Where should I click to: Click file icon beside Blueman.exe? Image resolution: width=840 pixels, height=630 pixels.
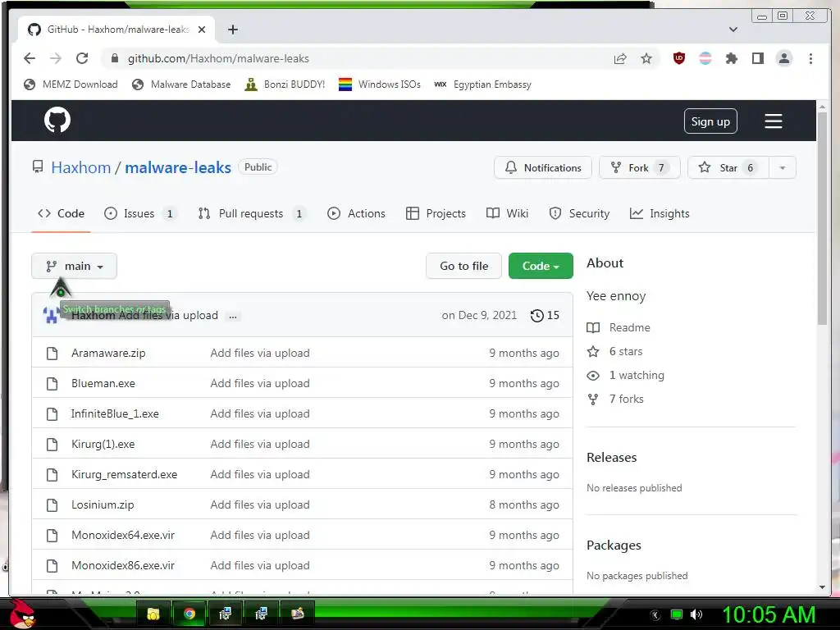[x=52, y=384]
